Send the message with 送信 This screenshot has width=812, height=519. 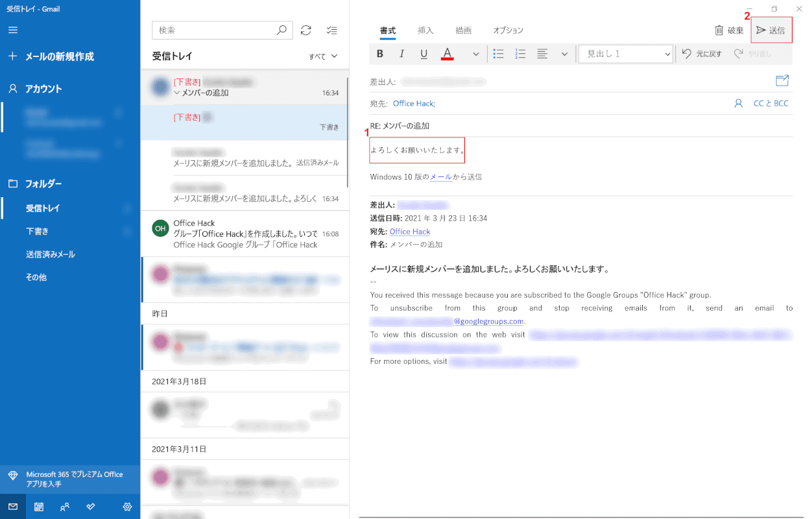tap(771, 30)
